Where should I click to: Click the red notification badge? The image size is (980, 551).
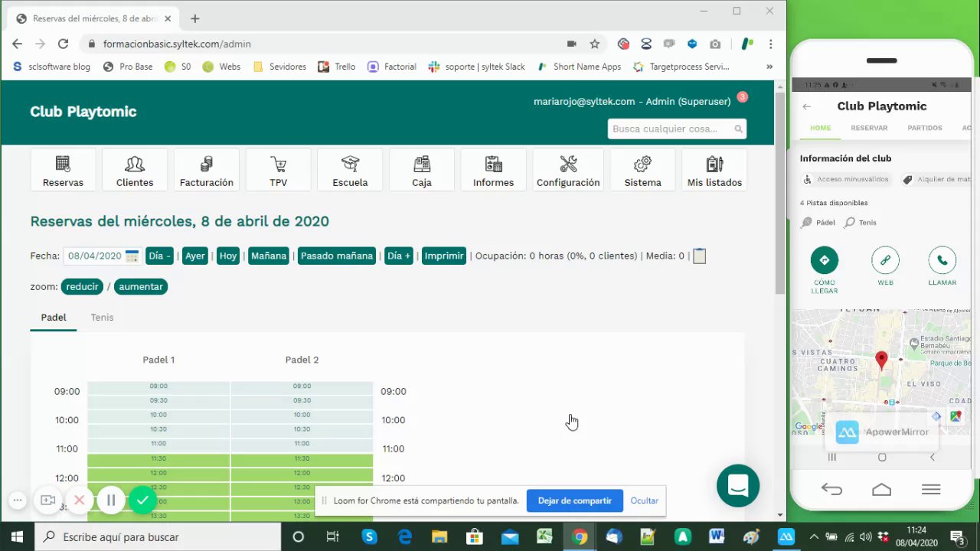pos(742,97)
